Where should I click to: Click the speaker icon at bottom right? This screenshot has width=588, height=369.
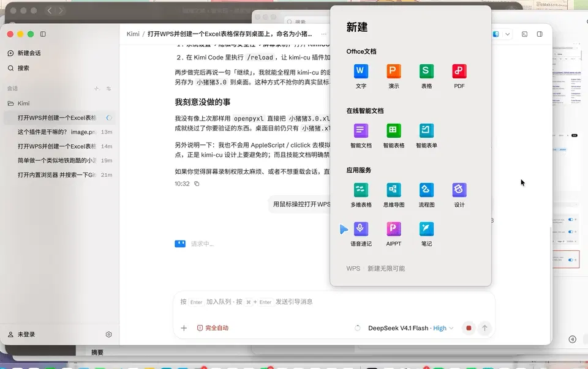point(572,340)
